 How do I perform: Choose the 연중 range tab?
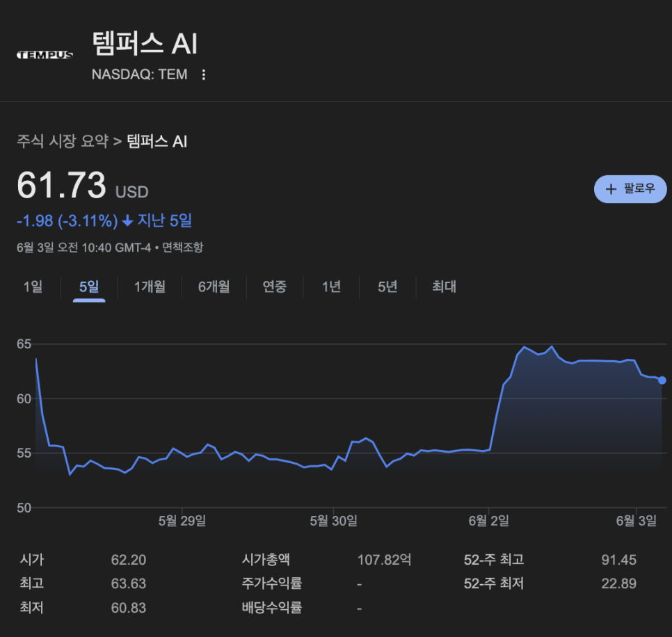(x=275, y=287)
